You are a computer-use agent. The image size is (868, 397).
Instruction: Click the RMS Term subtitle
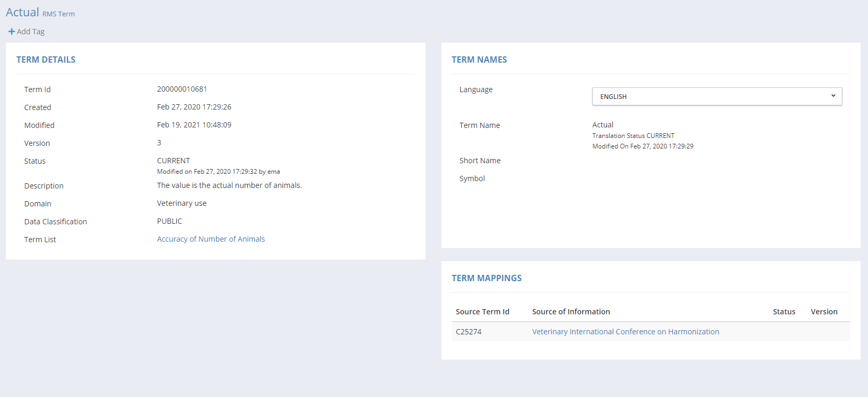click(x=58, y=14)
